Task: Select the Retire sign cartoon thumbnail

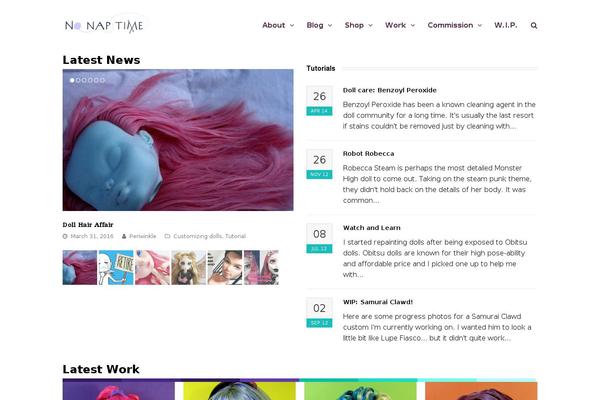Action: (116, 268)
